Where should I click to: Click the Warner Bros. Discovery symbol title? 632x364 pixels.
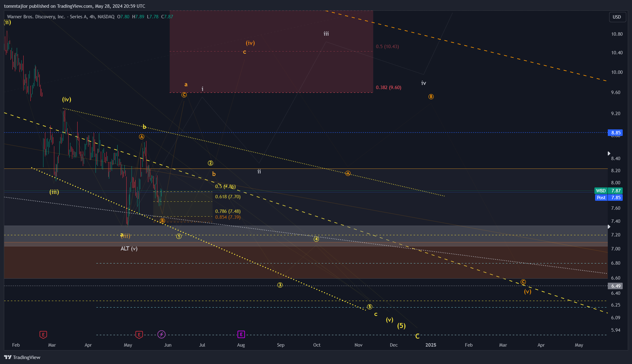point(61,17)
